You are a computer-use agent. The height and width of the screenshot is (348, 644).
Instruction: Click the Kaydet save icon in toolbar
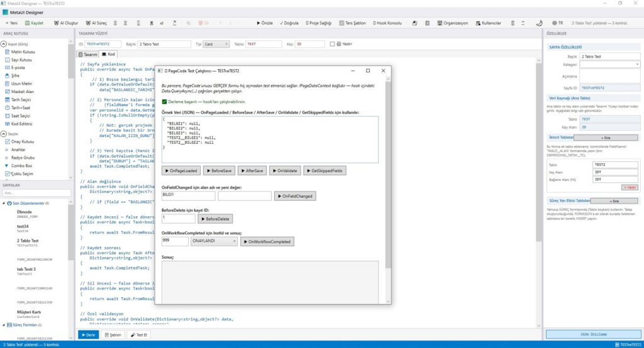coord(28,23)
